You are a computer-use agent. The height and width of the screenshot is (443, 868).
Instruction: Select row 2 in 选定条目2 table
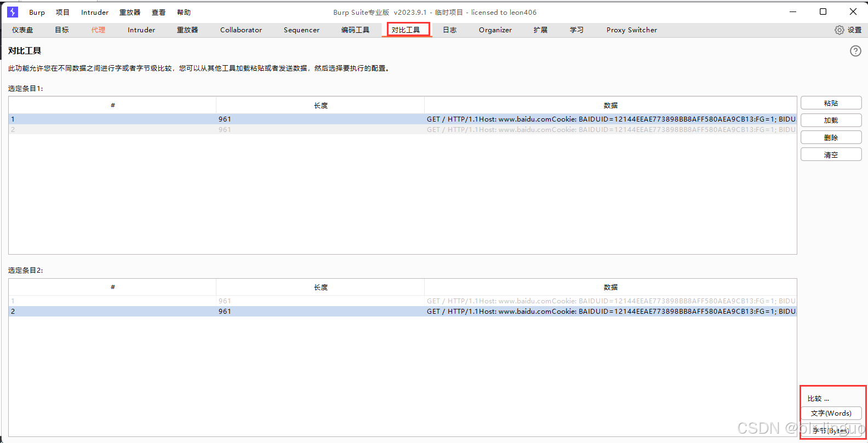(x=403, y=311)
